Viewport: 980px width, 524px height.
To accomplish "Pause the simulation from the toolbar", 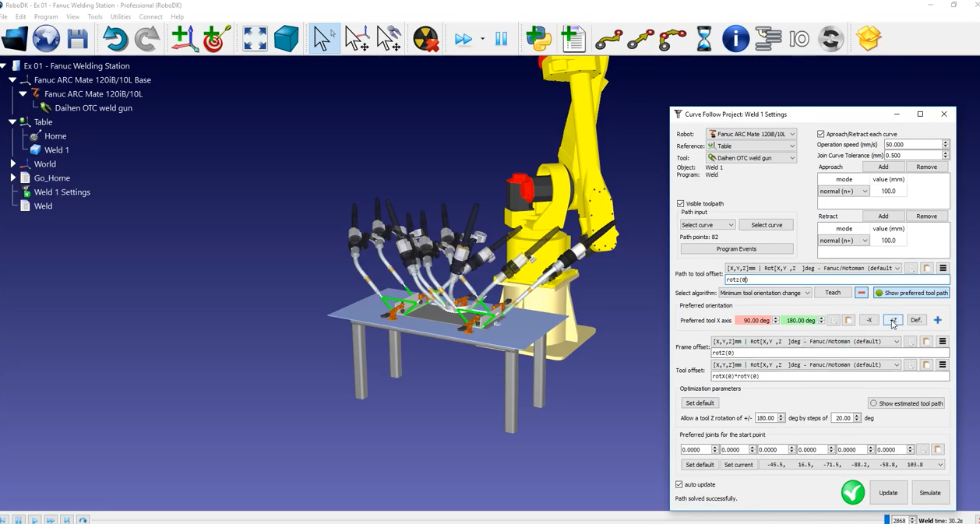I will pyautogui.click(x=501, y=39).
